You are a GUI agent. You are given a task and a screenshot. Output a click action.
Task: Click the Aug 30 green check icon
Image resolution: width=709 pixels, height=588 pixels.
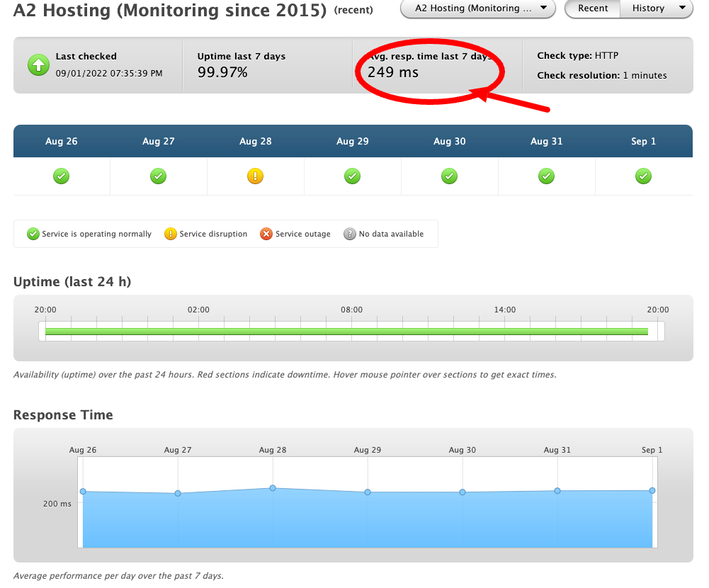pos(450,176)
